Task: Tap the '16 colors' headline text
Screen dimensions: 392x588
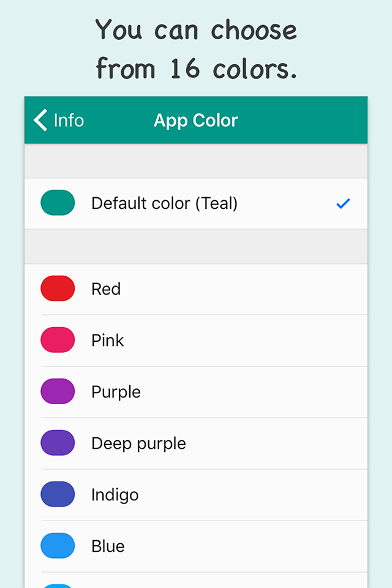Action: 234,69
